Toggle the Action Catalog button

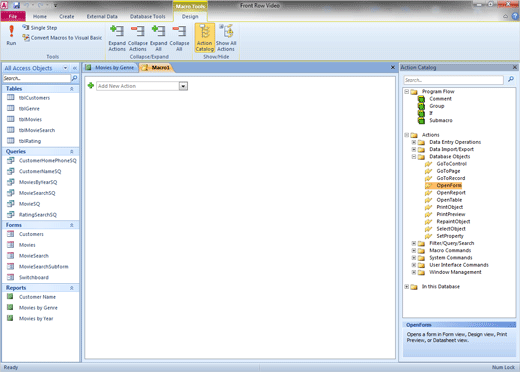pyautogui.click(x=204, y=38)
